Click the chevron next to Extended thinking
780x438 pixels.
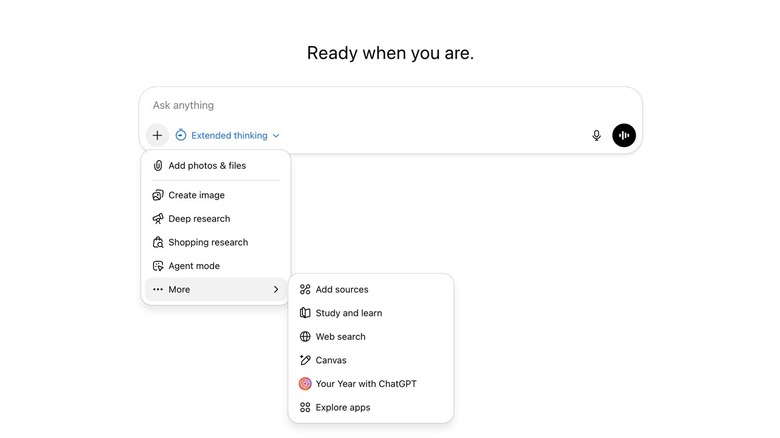tap(276, 136)
